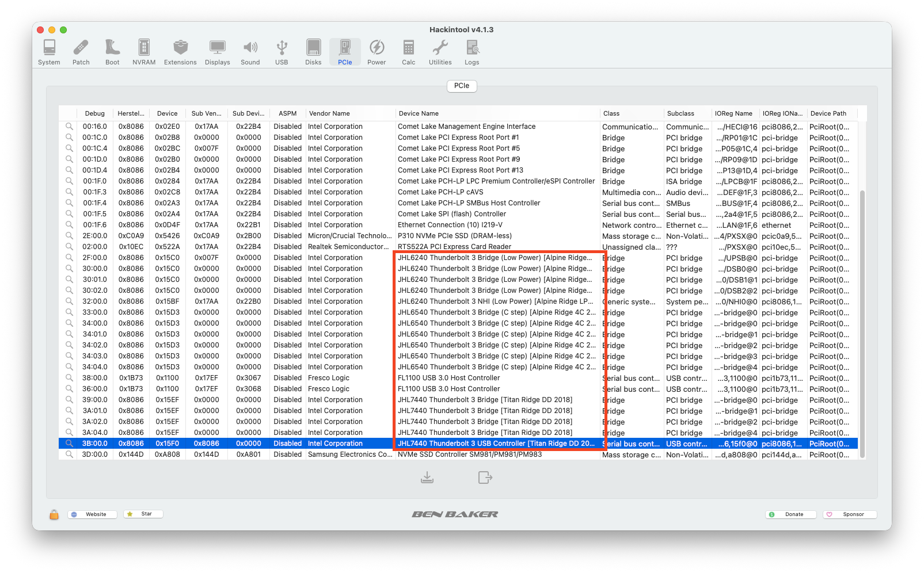The height and width of the screenshot is (573, 924).
Task: Click the lock icon
Action: pyautogui.click(x=54, y=514)
